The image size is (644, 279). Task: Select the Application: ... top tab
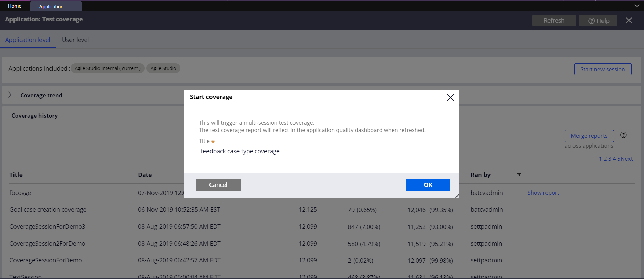pos(56,6)
